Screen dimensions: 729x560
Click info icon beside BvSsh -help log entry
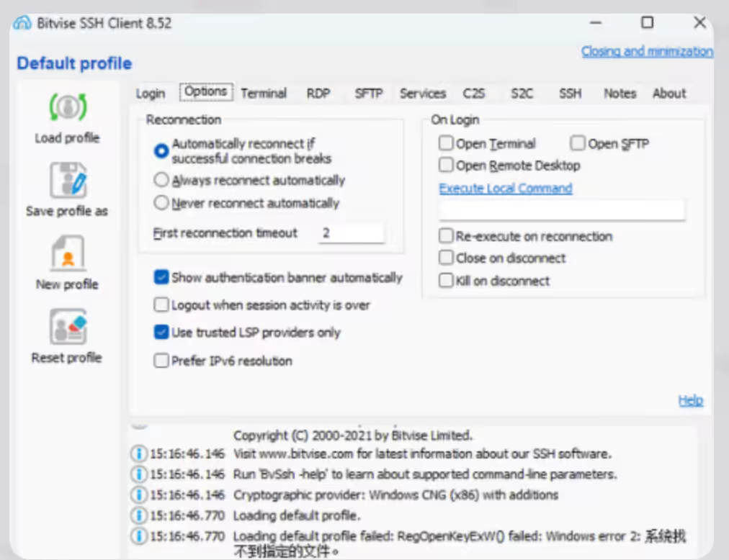(138, 474)
